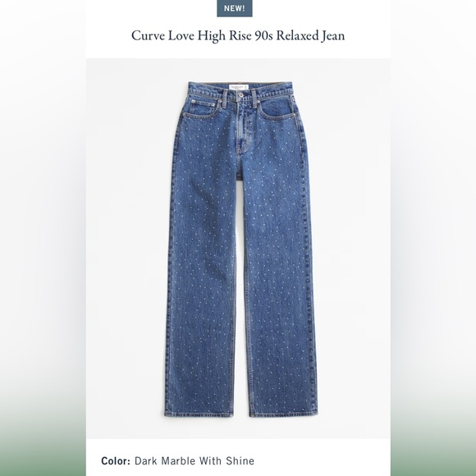Screen dimensions: 476x476
Task: Tap the gap between the two jean legs
Action: click(241, 297)
